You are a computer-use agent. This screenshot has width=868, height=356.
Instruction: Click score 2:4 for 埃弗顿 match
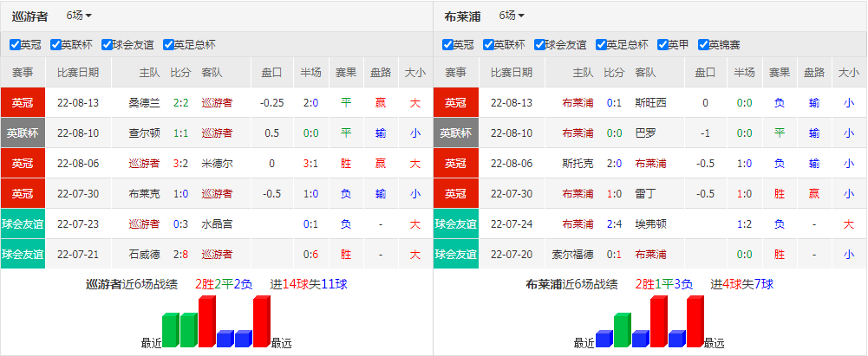point(614,224)
